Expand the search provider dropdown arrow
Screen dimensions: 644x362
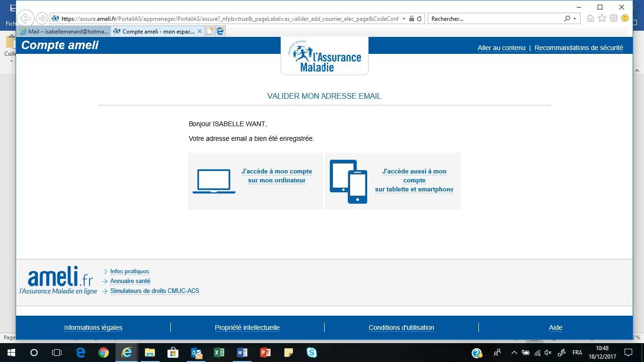click(575, 19)
